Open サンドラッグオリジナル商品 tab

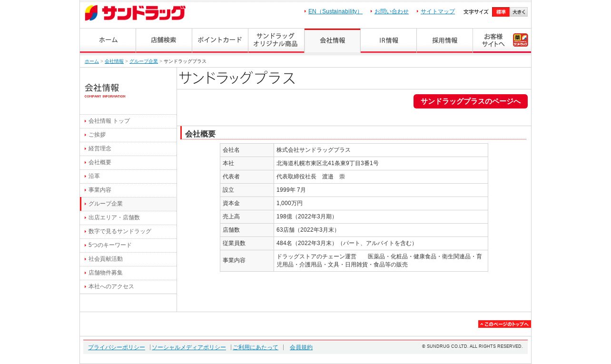tap(276, 40)
